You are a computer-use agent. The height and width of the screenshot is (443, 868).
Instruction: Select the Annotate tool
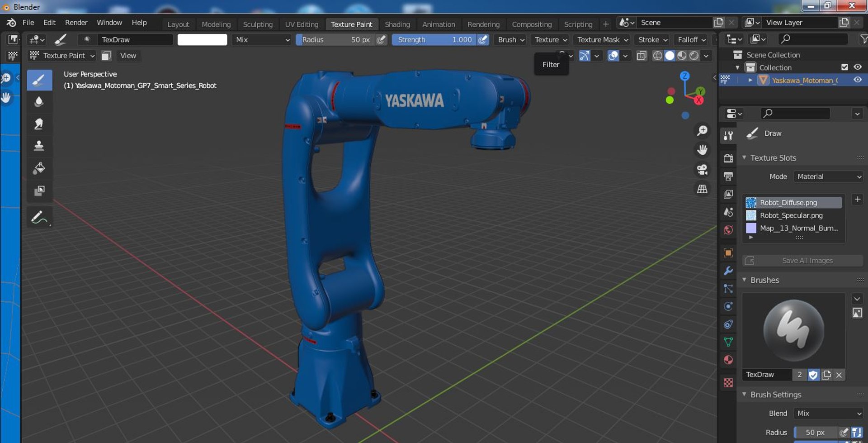click(39, 218)
